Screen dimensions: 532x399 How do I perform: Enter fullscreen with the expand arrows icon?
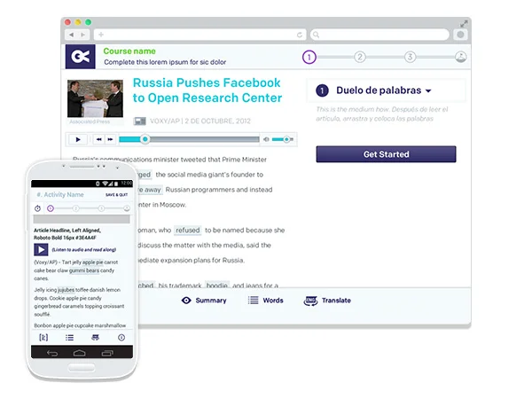coord(464,24)
